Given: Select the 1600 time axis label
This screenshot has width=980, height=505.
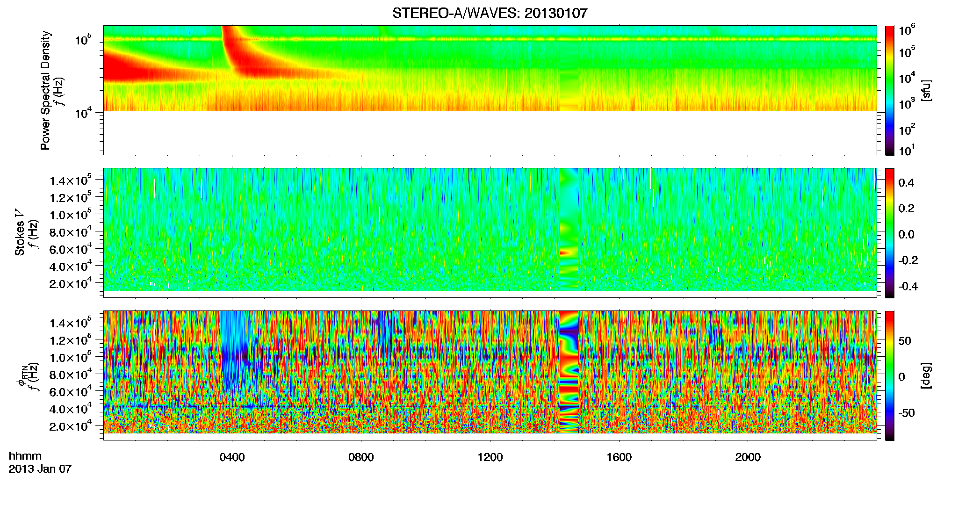Looking at the screenshot, I should click(619, 457).
